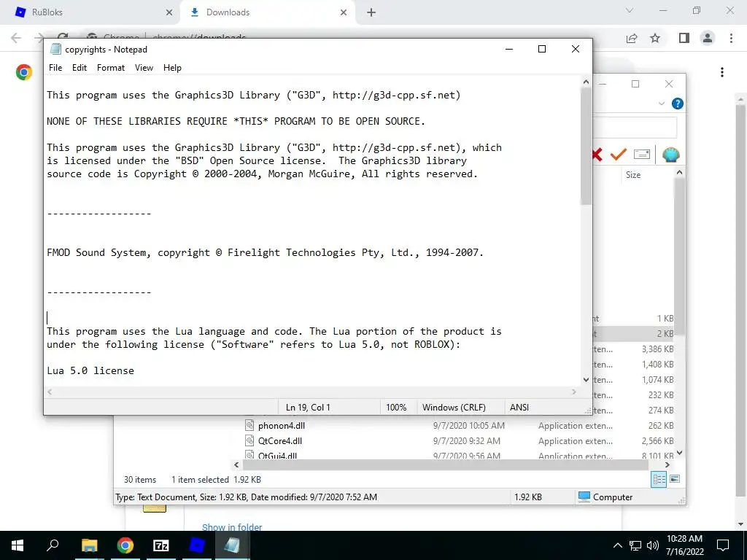The height and width of the screenshot is (560, 747).
Task: Open Chrome's three-dot main menu
Action: 731,38
